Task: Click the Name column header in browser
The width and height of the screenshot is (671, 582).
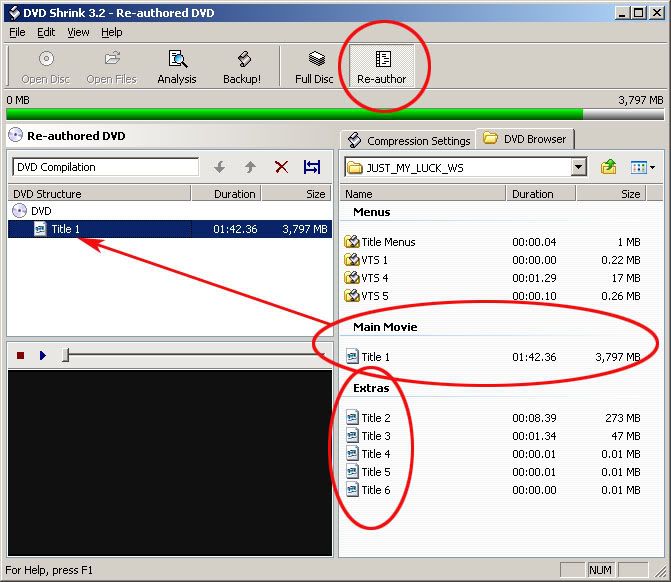Action: click(x=423, y=194)
